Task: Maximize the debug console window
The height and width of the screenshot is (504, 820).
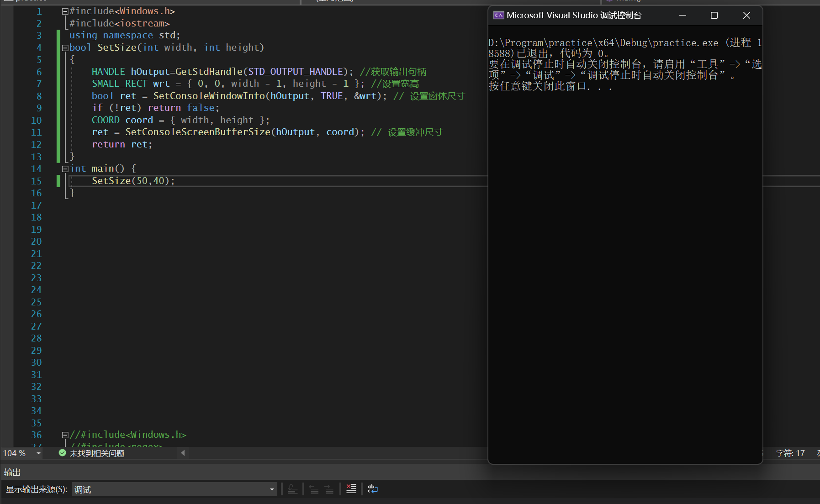Action: 714,16
